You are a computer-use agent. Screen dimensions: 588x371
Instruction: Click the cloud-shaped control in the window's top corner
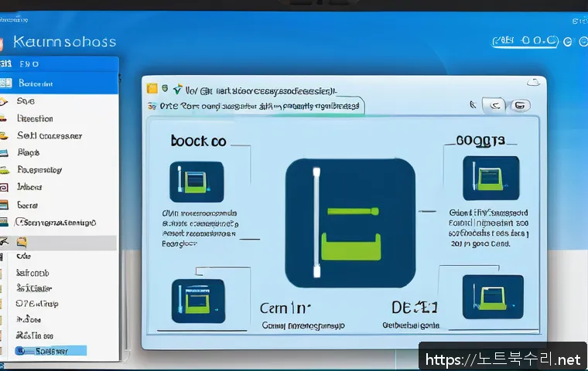click(x=533, y=82)
